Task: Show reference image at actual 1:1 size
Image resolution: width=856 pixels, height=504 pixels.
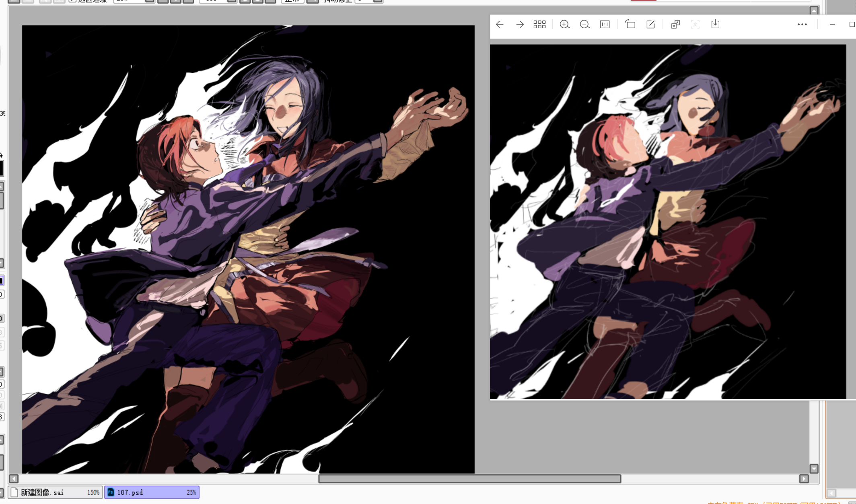Action: click(605, 25)
